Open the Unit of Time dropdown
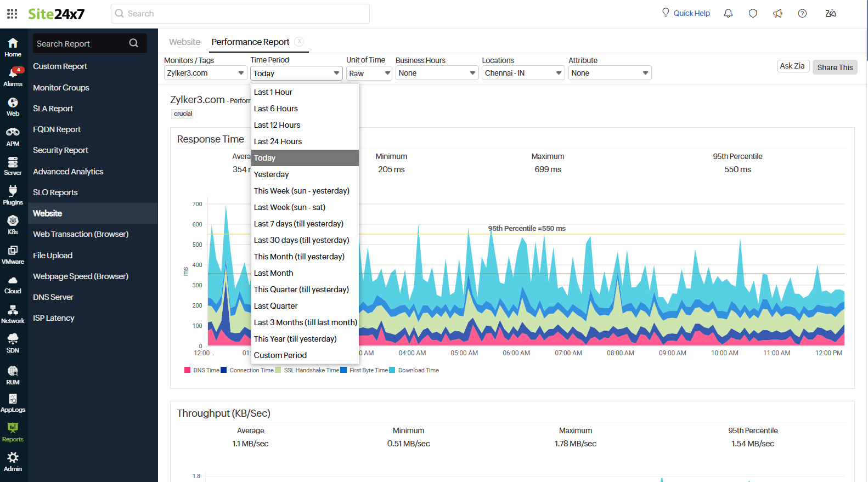Image resolution: width=868 pixels, height=482 pixels. pyautogui.click(x=369, y=73)
